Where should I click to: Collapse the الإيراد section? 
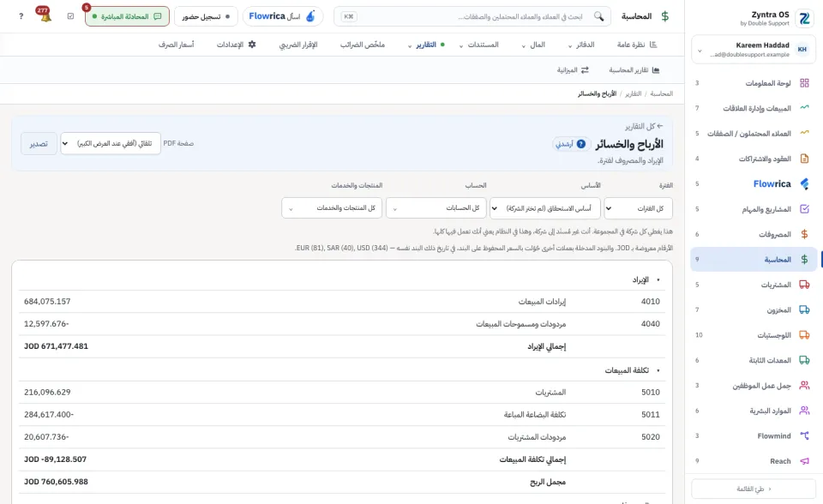645,279
